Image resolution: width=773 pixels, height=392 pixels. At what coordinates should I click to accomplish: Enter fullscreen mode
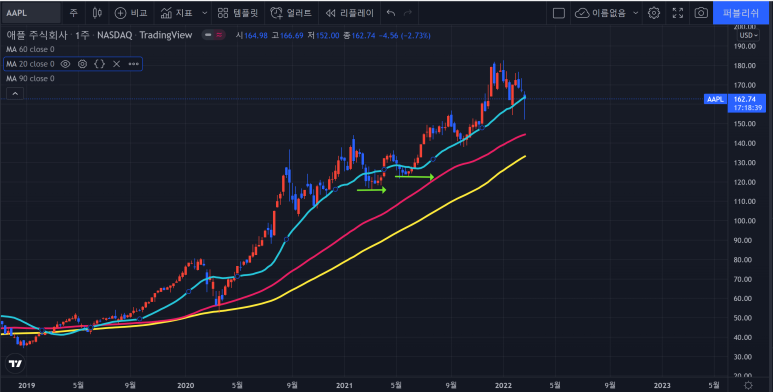(x=678, y=13)
